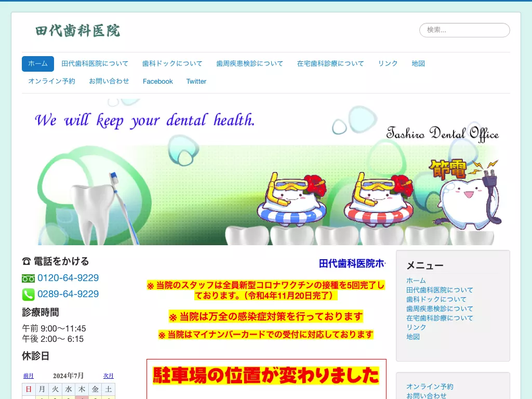Open 地図 in the メニュー sidebar
This screenshot has height=399, width=532.
413,337
